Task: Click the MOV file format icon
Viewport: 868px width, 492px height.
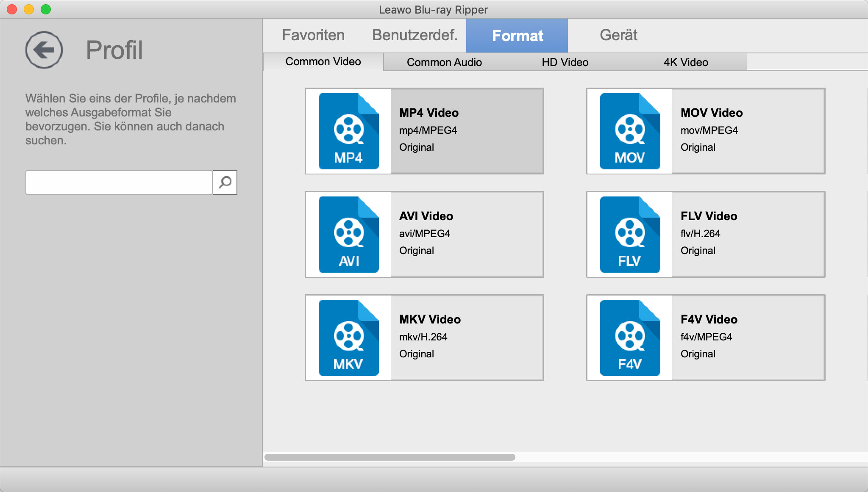Action: pyautogui.click(x=630, y=131)
